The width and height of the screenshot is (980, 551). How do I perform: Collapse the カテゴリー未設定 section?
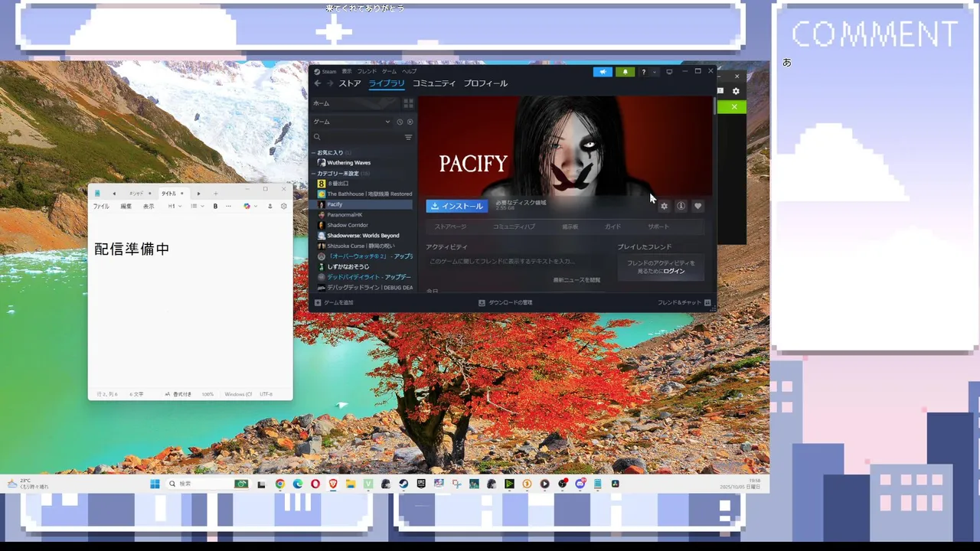pyautogui.click(x=314, y=174)
